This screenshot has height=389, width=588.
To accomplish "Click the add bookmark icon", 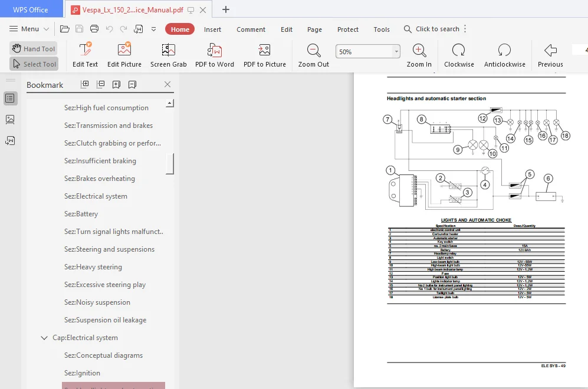I will pos(117,84).
